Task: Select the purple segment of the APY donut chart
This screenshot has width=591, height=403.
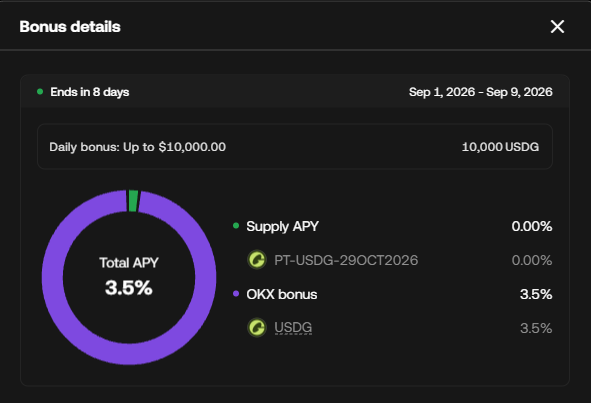Action: pos(129,354)
